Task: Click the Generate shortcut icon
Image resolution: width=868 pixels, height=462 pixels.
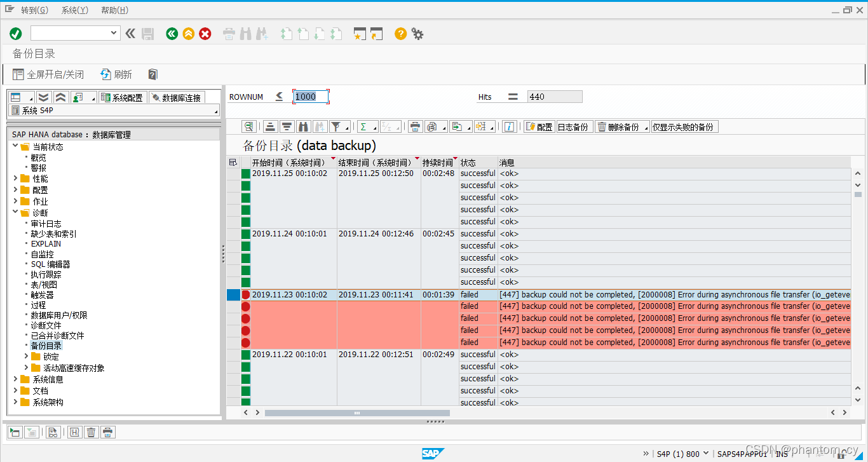Action: click(x=377, y=34)
